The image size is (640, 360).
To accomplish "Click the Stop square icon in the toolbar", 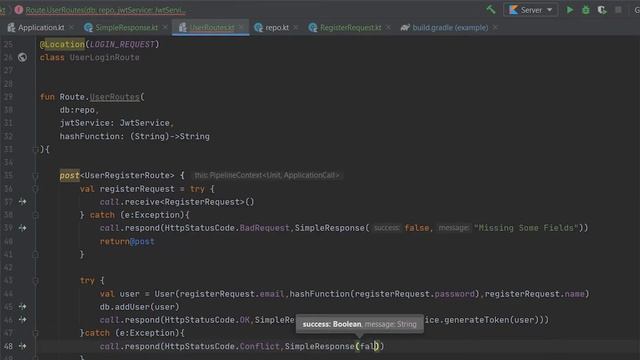I will [618, 10].
